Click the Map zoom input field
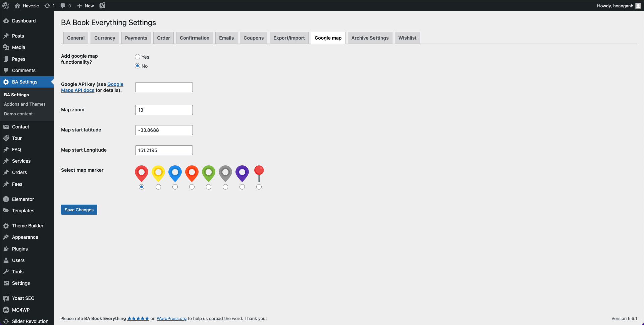This screenshot has height=325, width=644. [164, 110]
